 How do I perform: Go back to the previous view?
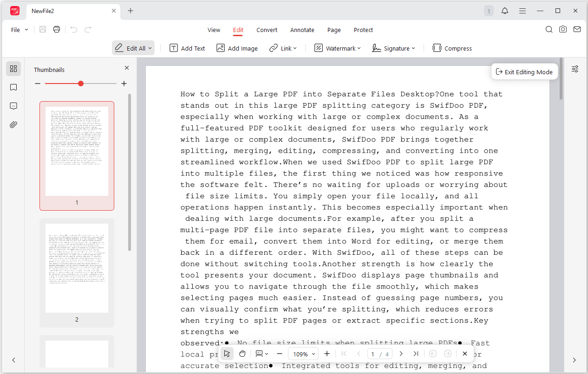pyautogui.click(x=433, y=354)
